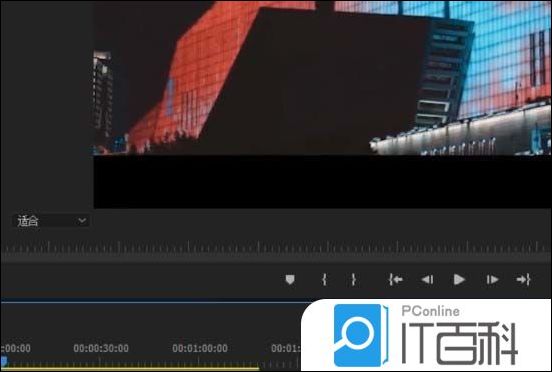Step forward one frame
The width and height of the screenshot is (552, 372).
pyautogui.click(x=492, y=280)
